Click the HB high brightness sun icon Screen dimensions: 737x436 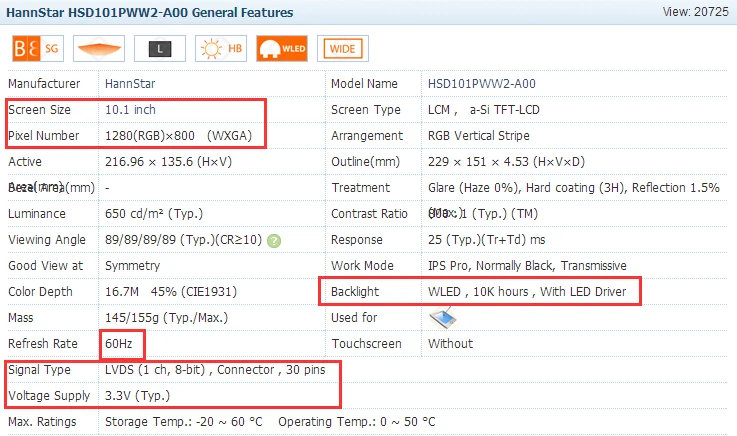click(x=221, y=48)
